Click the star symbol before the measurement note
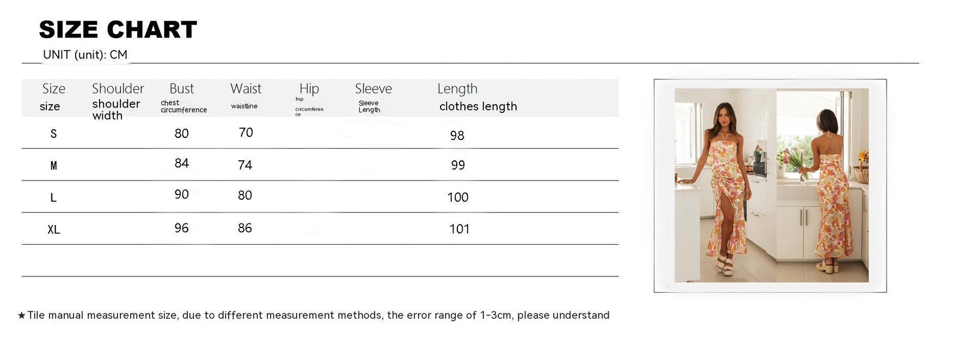Screen dimensions: 980x356 (22, 316)
